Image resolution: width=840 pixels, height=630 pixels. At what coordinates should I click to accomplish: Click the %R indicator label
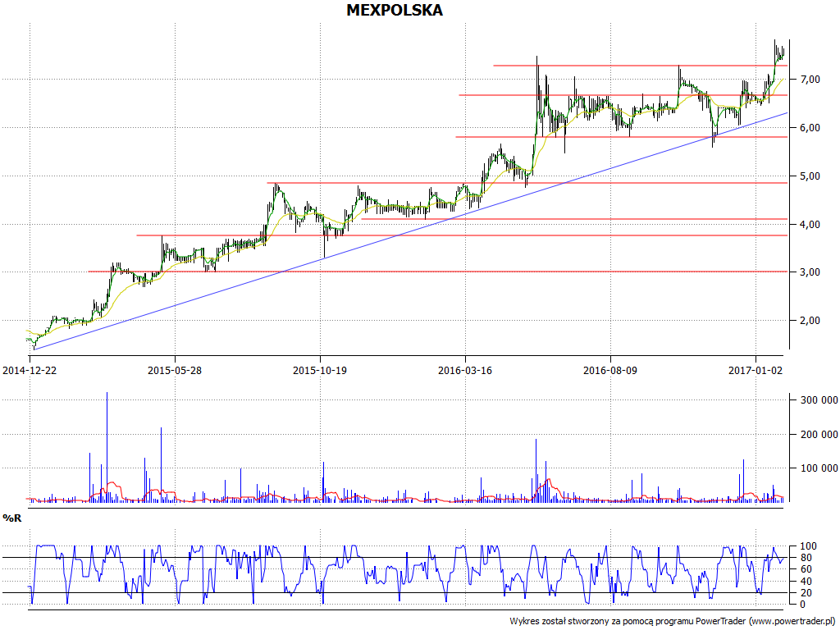tap(12, 518)
